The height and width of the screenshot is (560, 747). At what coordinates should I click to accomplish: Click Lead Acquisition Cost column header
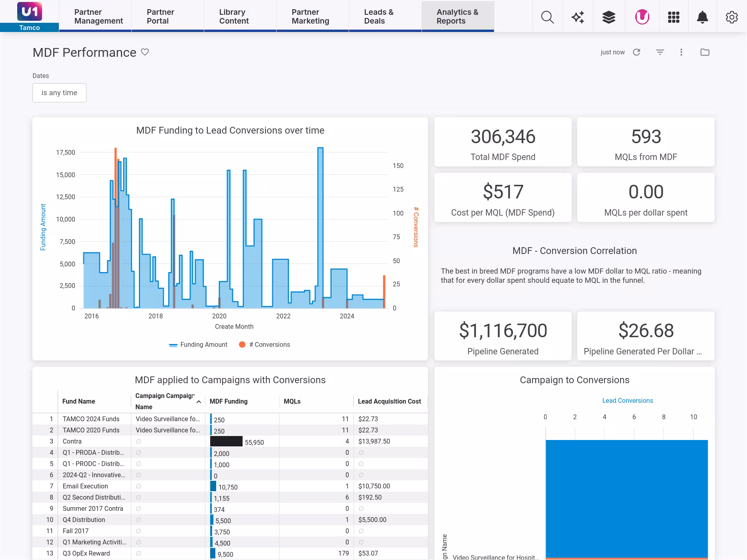(x=390, y=401)
